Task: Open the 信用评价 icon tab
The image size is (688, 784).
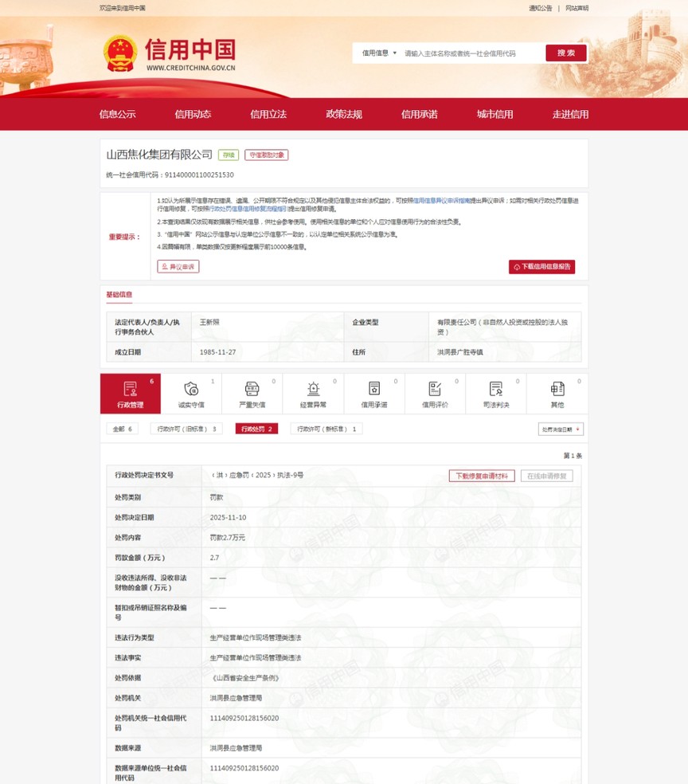Action: 435,390
